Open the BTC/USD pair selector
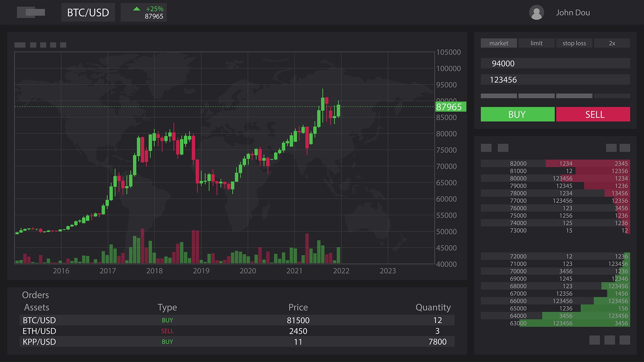The image size is (644, 362). (88, 12)
